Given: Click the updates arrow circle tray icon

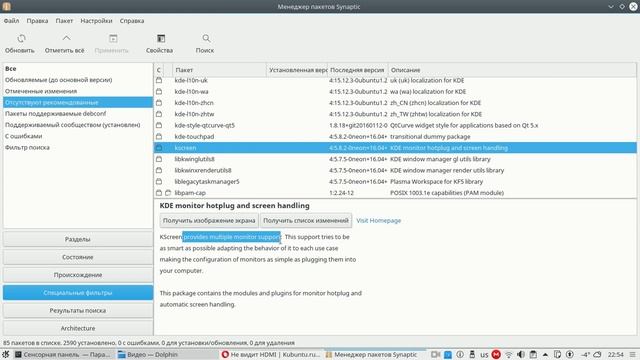Looking at the screenshot, I should point(569,354).
